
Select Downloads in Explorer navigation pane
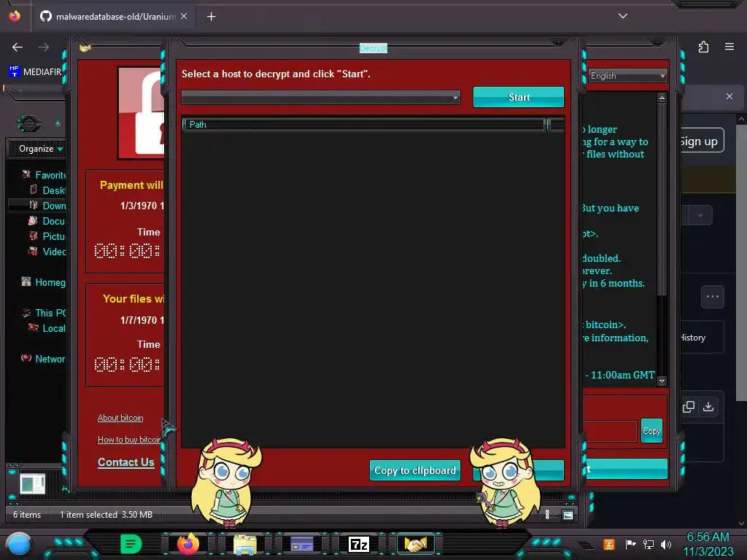coord(47,206)
